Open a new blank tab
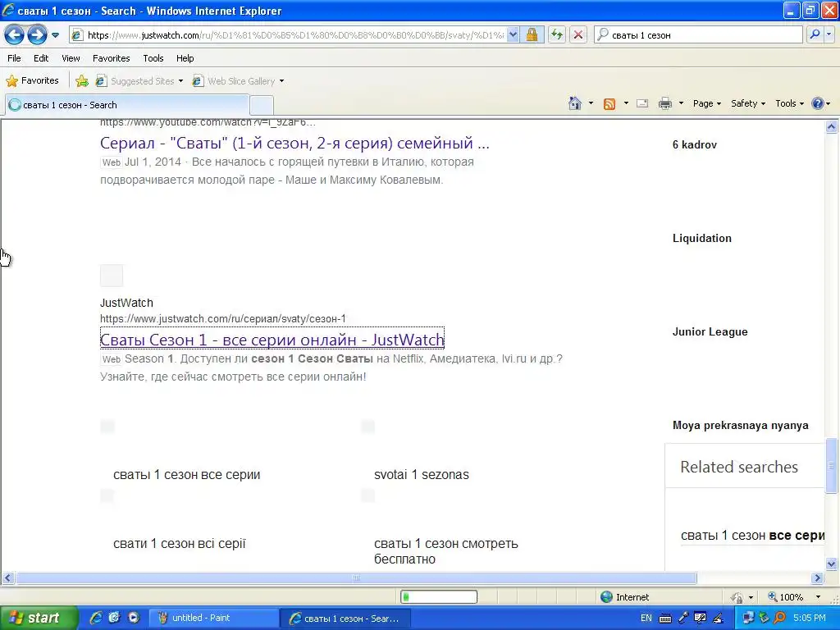The width and height of the screenshot is (840, 630). [262, 105]
